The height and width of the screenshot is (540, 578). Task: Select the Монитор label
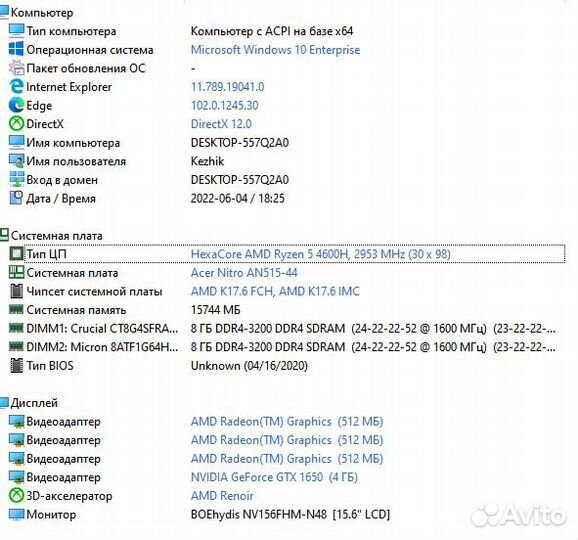(x=51, y=514)
